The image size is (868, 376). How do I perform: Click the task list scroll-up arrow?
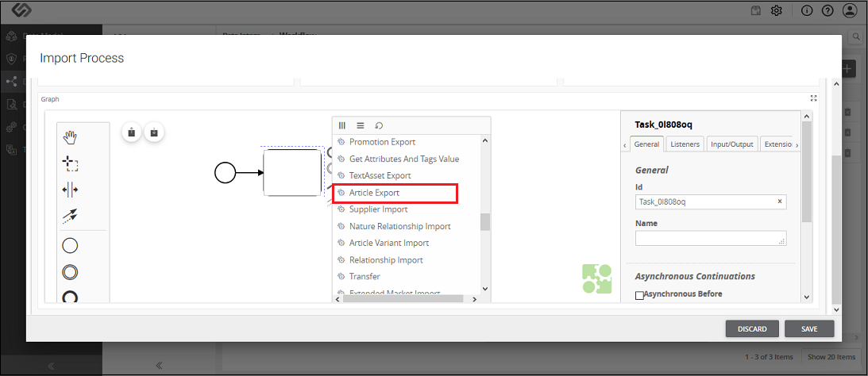click(x=485, y=140)
